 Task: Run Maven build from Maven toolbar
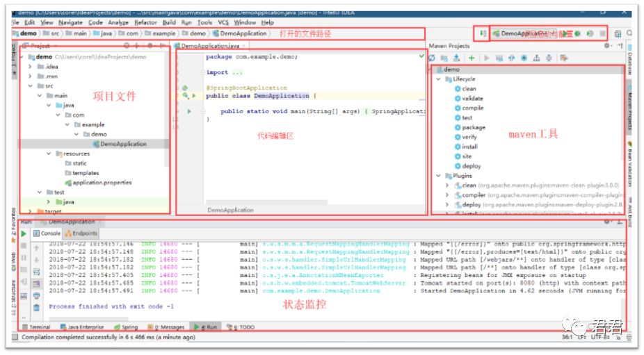[x=487, y=58]
